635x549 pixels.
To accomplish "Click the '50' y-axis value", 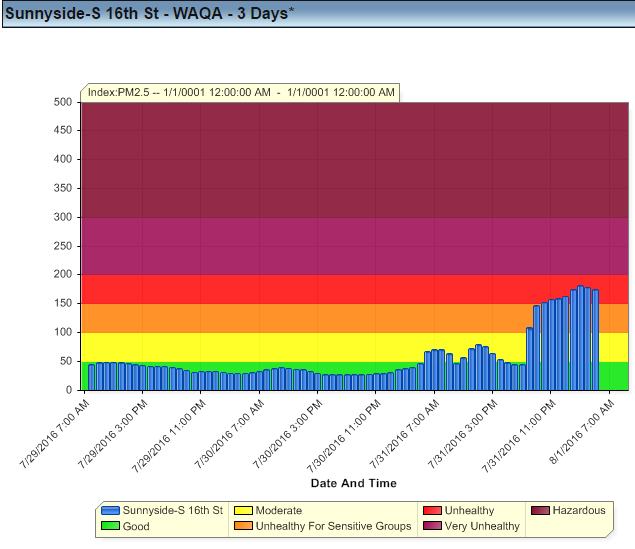I will (66, 361).
